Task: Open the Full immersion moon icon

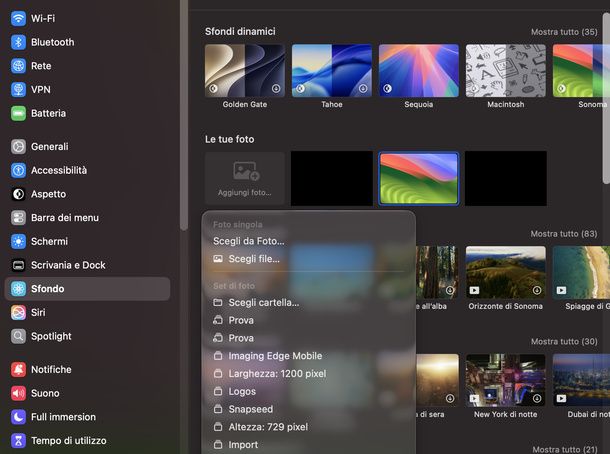Action: (18, 417)
